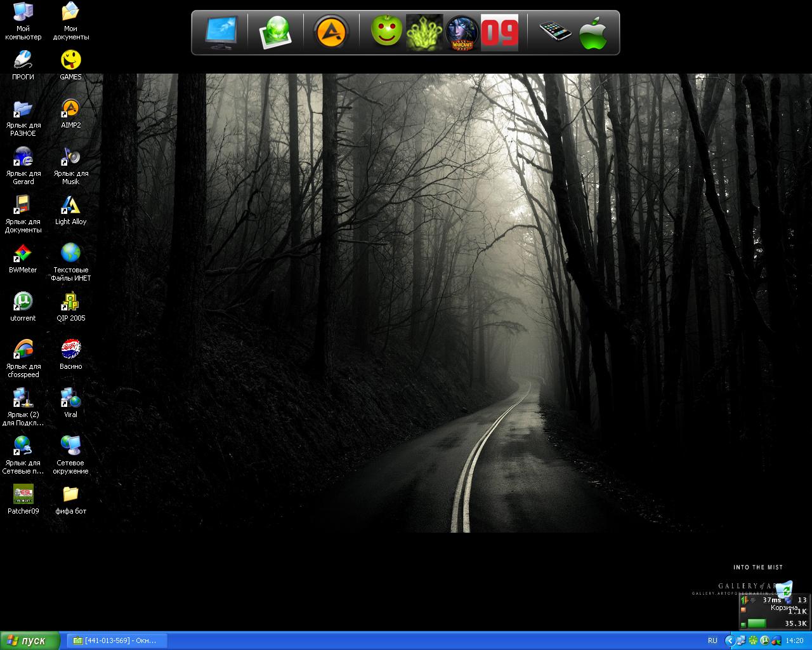Click the 14:20 taskbar clock
The width and height of the screenshot is (812, 650).
[x=794, y=641]
